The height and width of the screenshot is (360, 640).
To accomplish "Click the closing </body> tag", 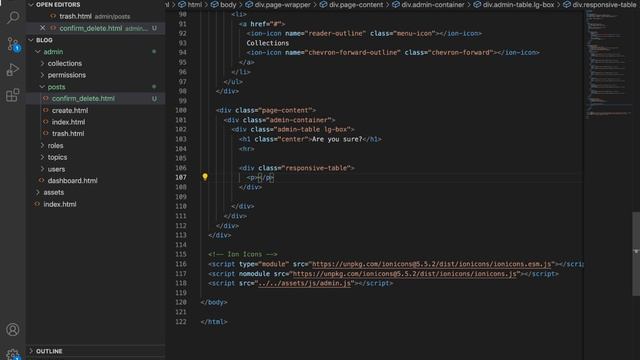I will [214, 302].
